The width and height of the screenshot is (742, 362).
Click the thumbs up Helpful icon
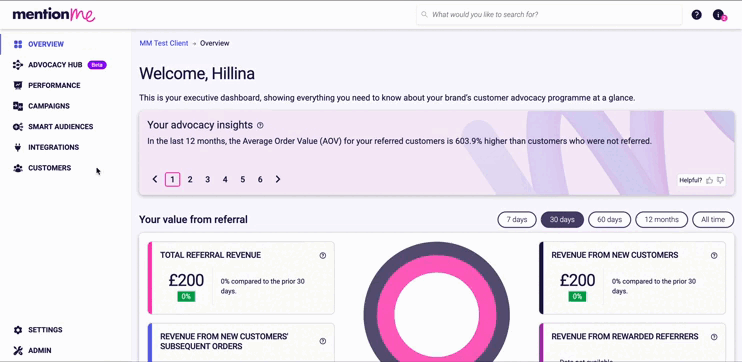709,180
